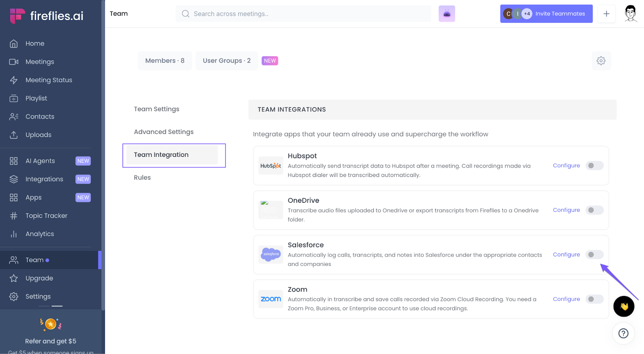Open Advanced Settings section
The image size is (644, 354).
164,132
